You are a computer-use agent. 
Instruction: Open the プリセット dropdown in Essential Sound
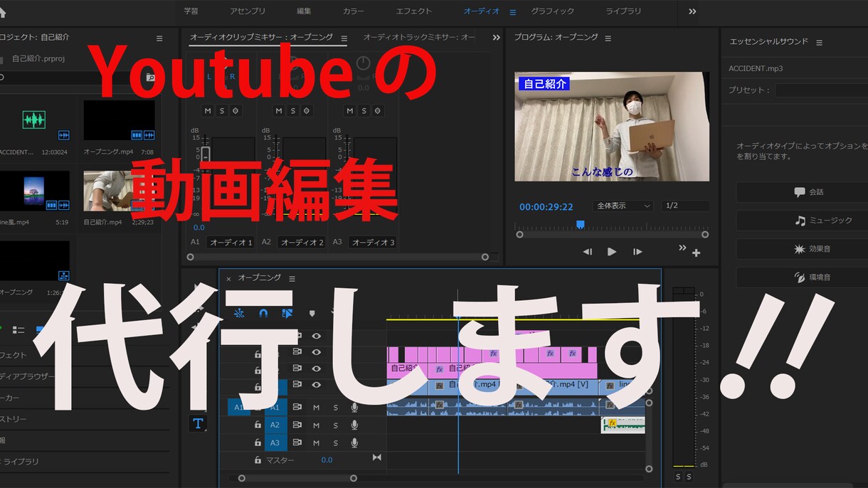click(x=822, y=90)
